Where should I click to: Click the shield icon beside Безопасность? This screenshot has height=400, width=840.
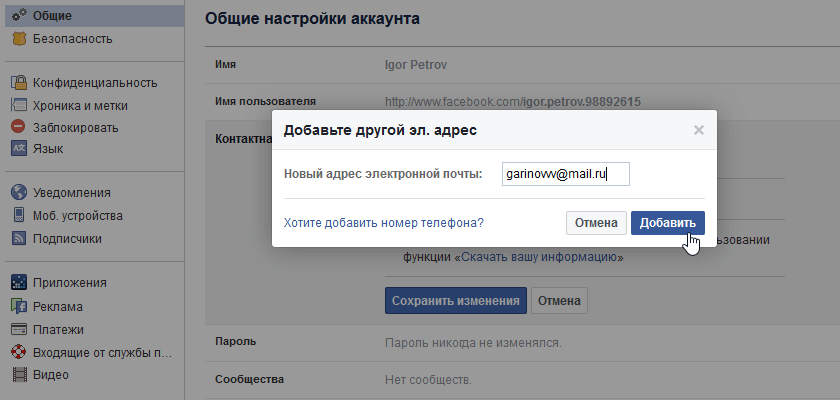(x=19, y=39)
